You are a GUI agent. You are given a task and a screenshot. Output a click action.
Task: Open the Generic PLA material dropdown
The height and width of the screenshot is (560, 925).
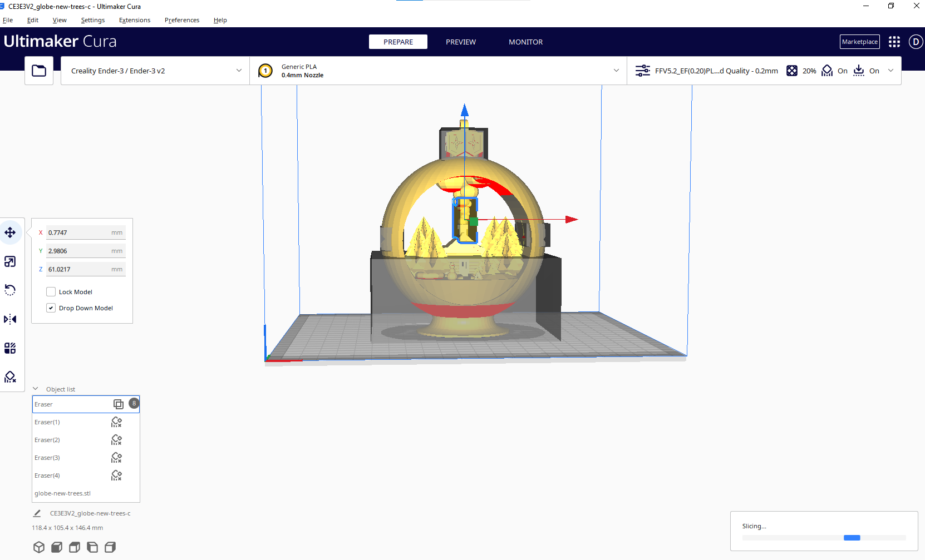pos(439,71)
